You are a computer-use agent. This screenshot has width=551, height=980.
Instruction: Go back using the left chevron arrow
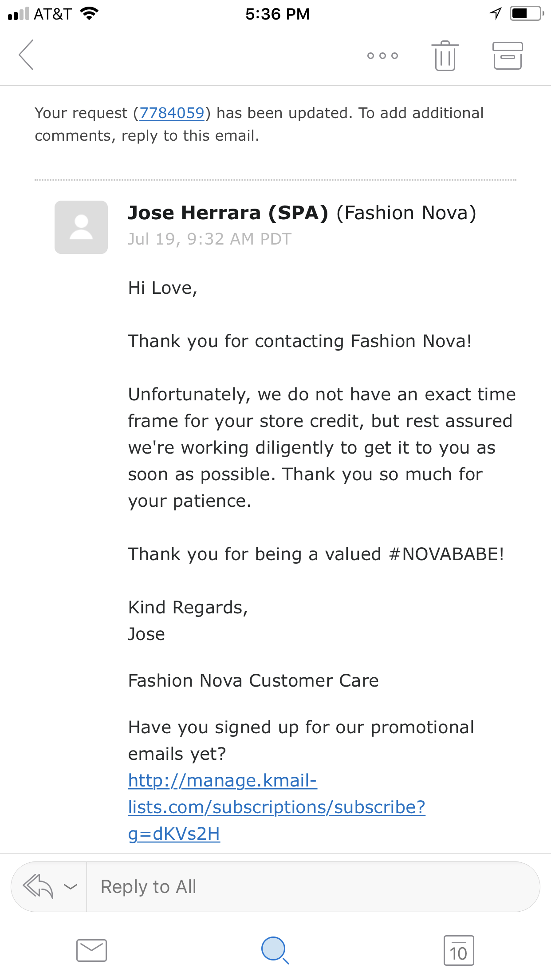click(26, 55)
